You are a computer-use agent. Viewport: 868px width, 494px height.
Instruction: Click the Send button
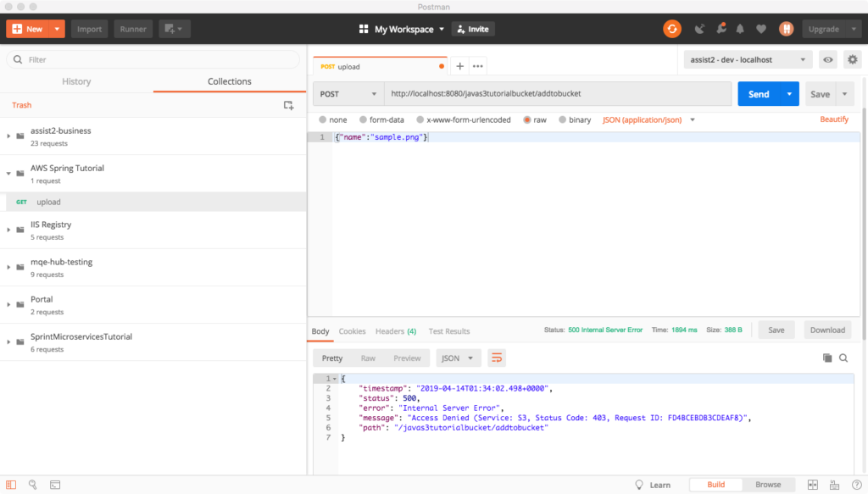click(759, 94)
